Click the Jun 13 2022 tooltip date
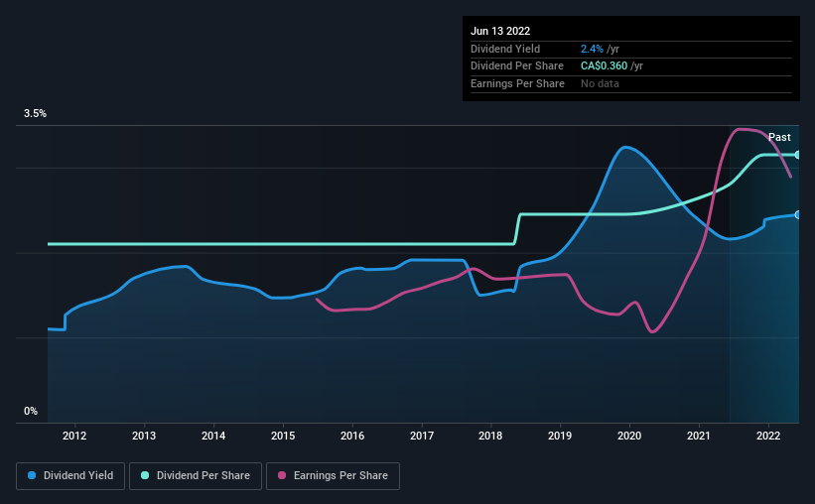Image resolution: width=815 pixels, height=504 pixels. coord(500,31)
